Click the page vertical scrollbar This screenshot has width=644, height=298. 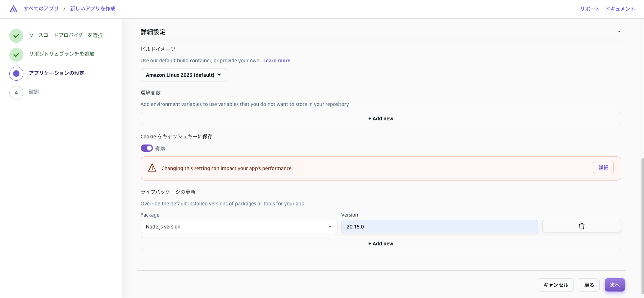click(x=642, y=223)
